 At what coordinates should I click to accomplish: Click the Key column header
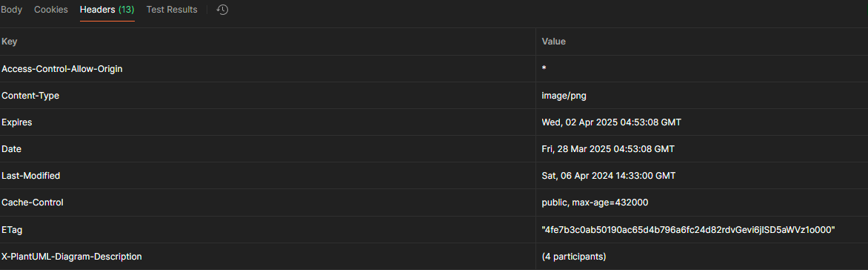(10, 42)
